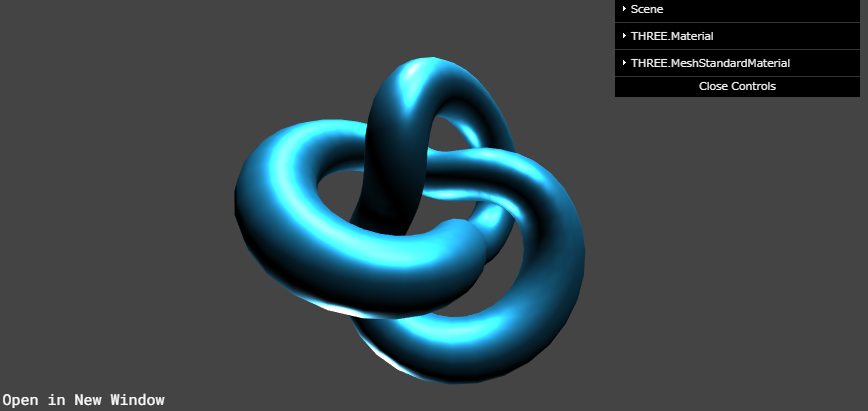Image resolution: width=868 pixels, height=411 pixels.
Task: Open the 'Open in New Window' link
Action: (x=84, y=400)
